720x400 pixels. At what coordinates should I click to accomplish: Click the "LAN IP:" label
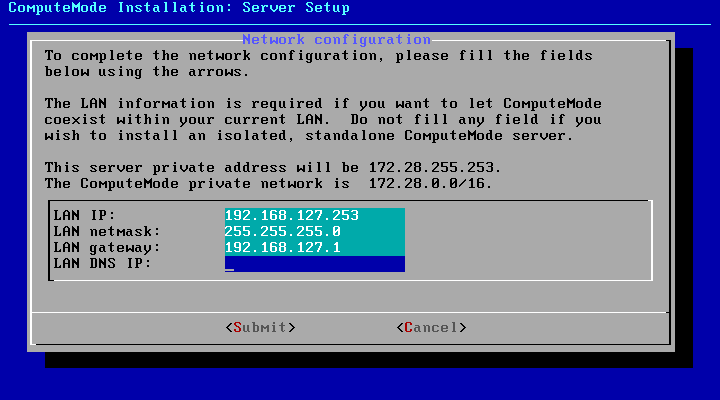tap(84, 215)
